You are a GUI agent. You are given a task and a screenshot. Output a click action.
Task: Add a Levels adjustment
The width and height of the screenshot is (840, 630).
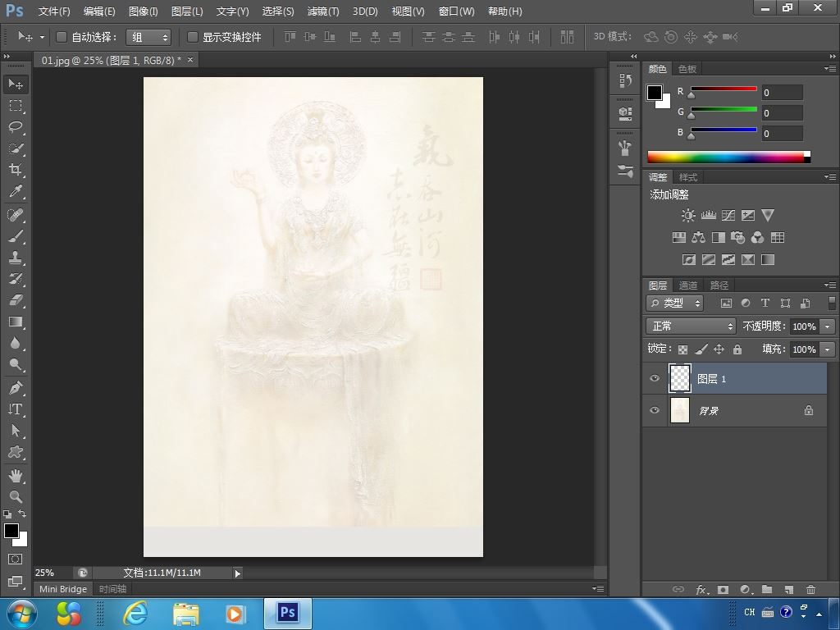tap(708, 216)
